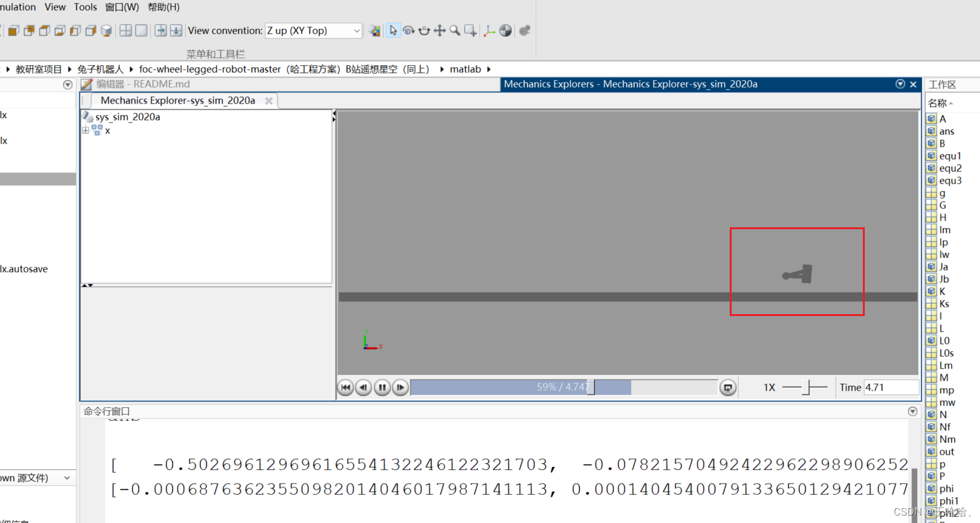Step the animation forward one frame

coord(400,387)
